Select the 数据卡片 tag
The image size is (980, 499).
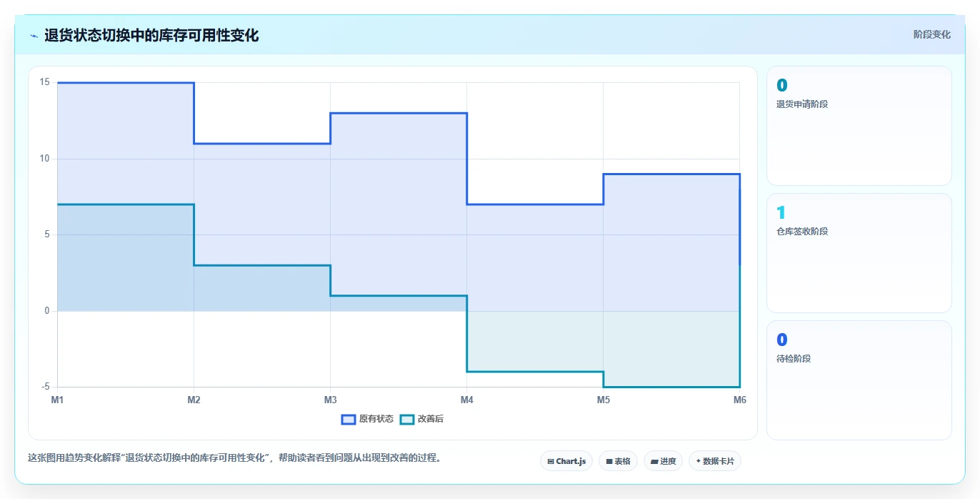pos(714,461)
